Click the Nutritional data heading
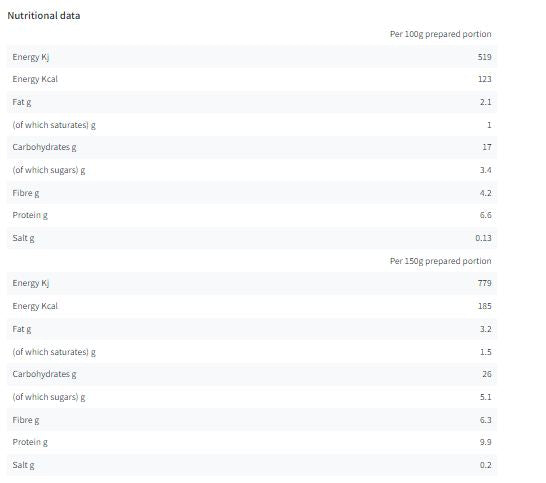The image size is (546, 483). (44, 16)
